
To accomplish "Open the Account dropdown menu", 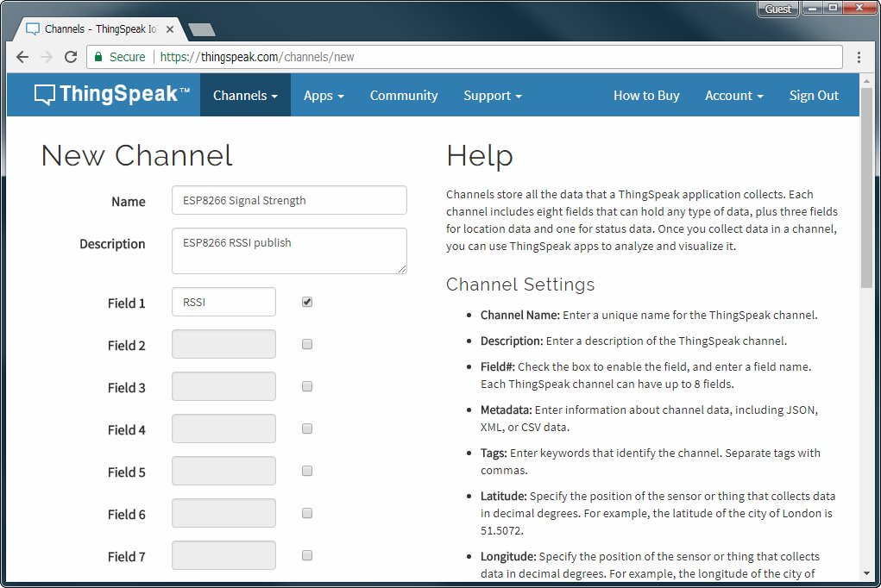I will (733, 96).
